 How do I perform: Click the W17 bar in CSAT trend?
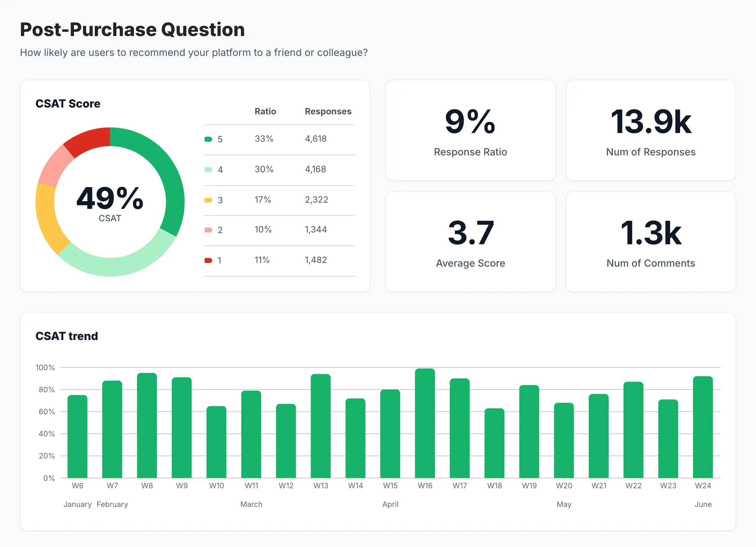pos(460,428)
